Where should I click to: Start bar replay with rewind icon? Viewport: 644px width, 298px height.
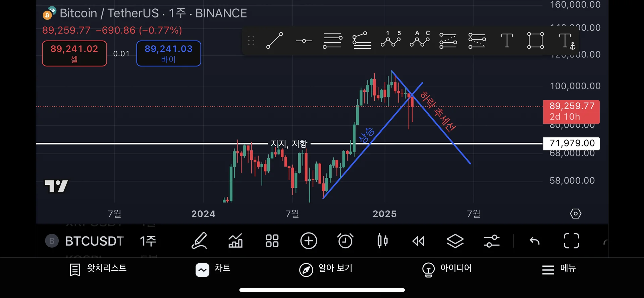tap(418, 241)
